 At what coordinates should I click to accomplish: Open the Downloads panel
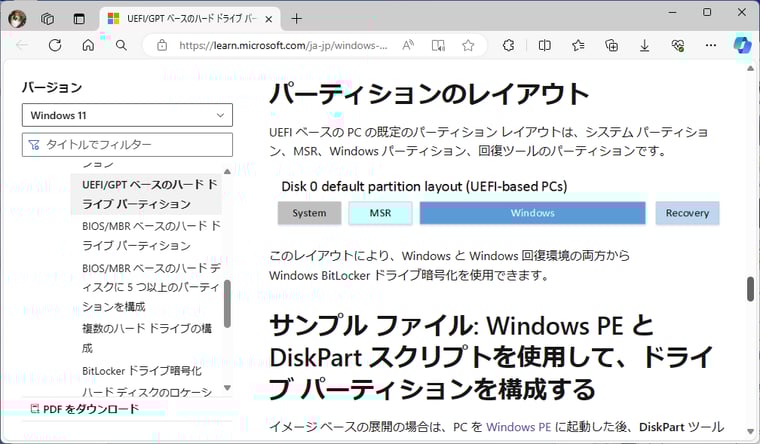645,46
